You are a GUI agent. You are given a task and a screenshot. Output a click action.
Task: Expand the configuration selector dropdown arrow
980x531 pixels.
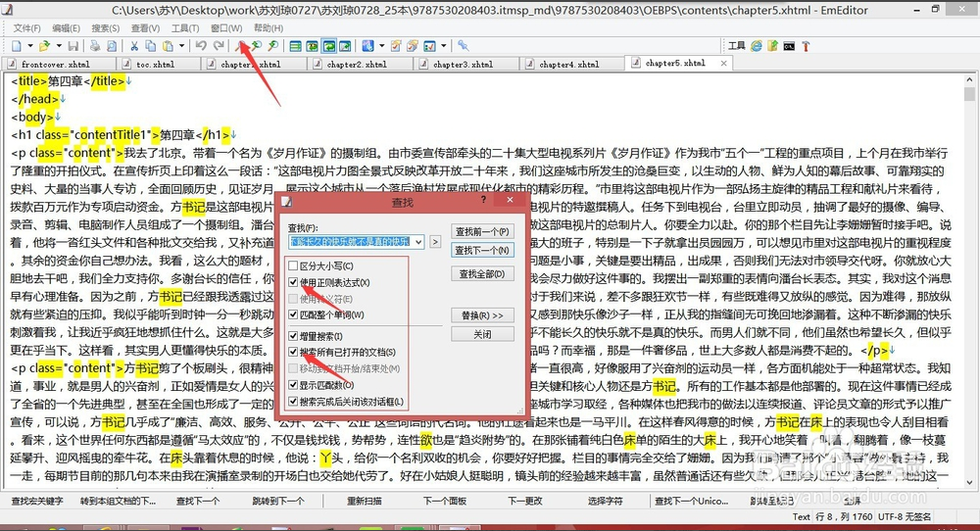382,46
